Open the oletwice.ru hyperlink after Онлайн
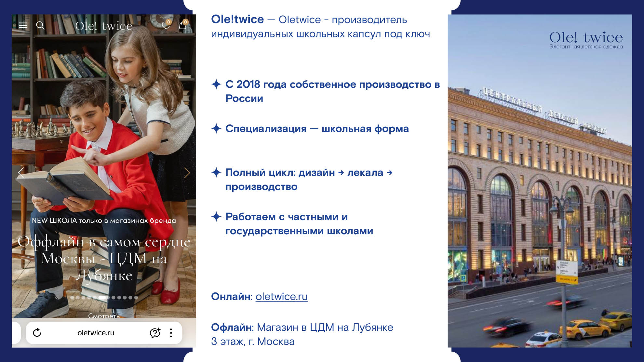This screenshot has width=644, height=362. click(281, 296)
